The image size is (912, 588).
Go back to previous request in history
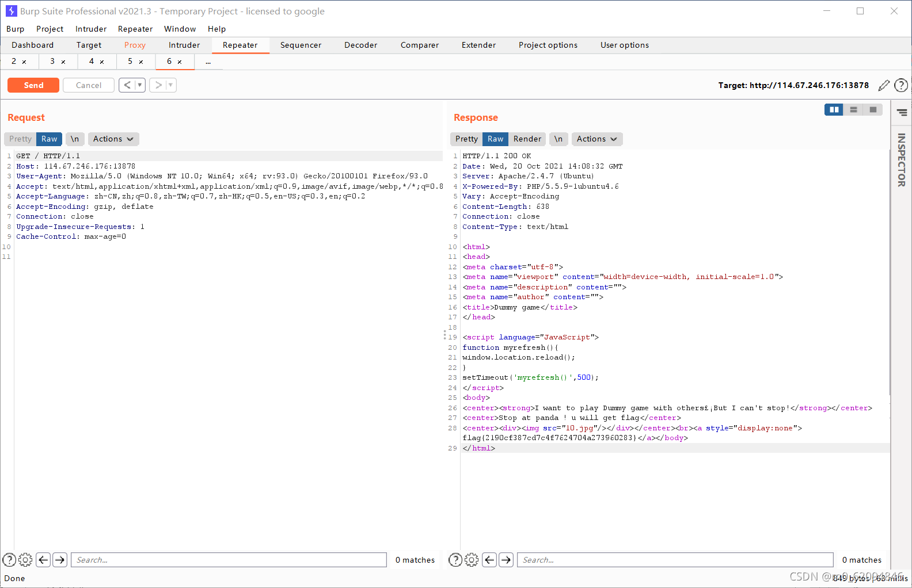pos(127,85)
